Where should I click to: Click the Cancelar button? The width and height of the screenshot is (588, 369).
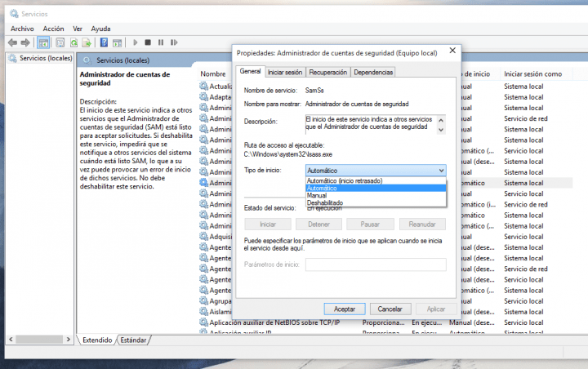390,309
